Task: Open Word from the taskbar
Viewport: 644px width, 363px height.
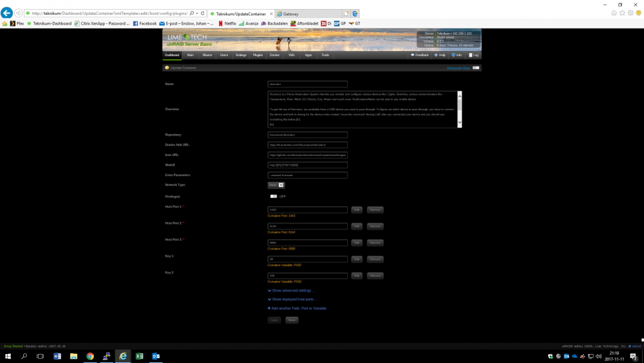Action: (57, 357)
